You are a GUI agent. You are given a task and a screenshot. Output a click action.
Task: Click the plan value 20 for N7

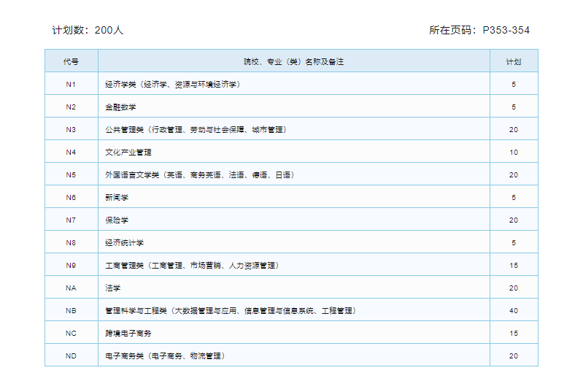tap(514, 220)
